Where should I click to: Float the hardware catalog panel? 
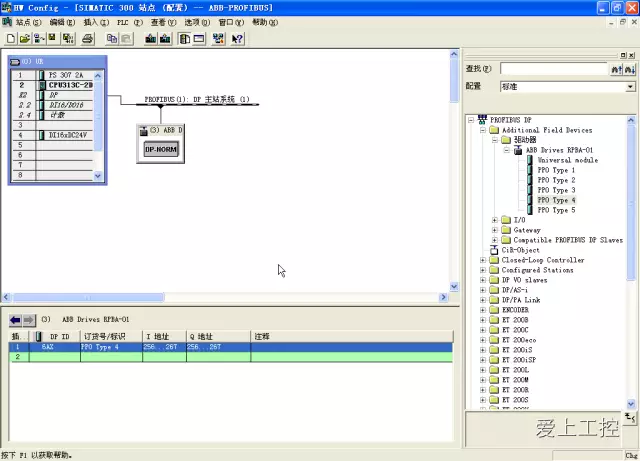(623, 55)
